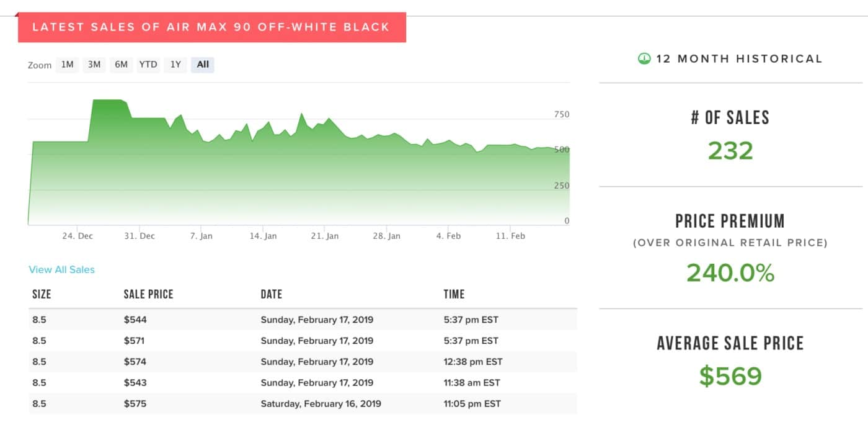
Task: Select the $571 sale row
Action: [x=303, y=341]
